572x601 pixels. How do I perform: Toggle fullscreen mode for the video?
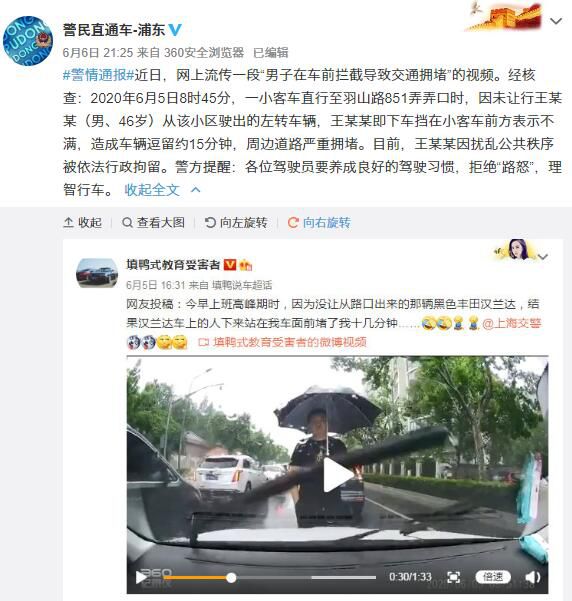[x=454, y=577]
